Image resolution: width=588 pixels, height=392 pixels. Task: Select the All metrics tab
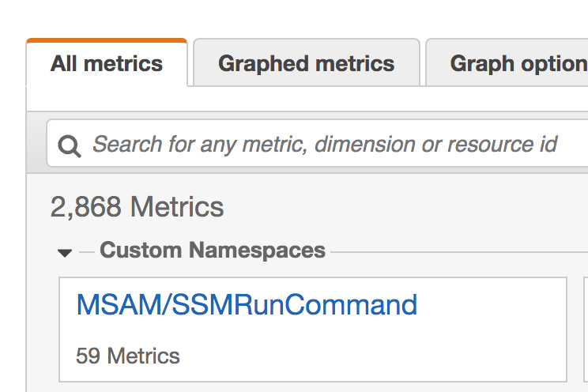(107, 63)
